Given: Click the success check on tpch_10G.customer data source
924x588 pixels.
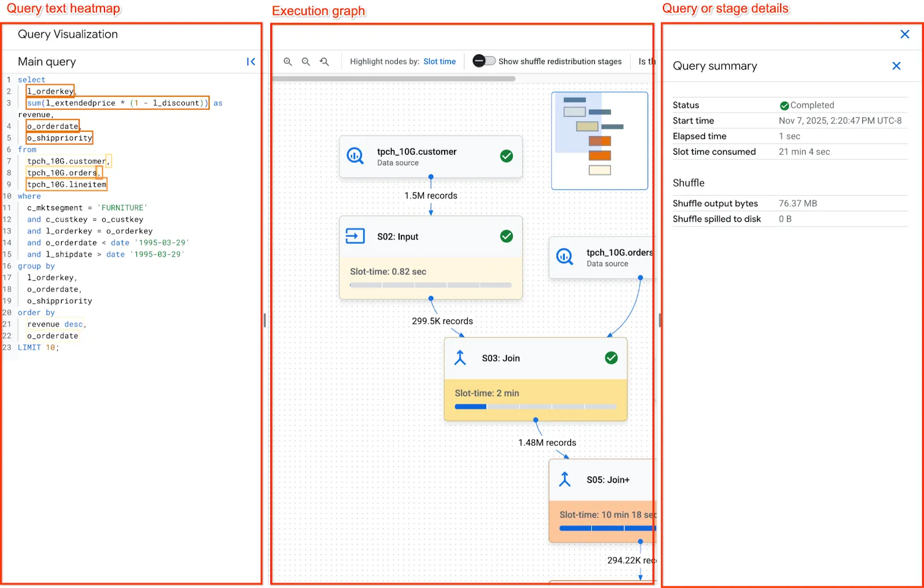Looking at the screenshot, I should (x=506, y=156).
